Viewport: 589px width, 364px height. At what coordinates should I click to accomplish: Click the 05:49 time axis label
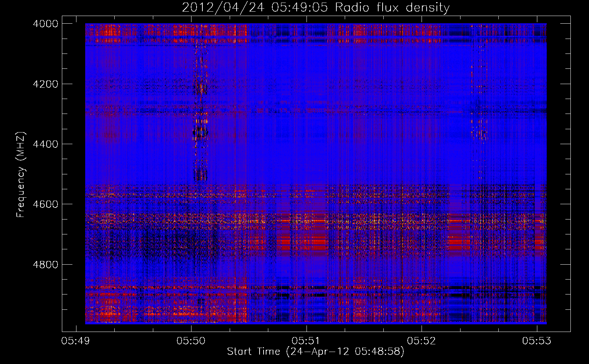pyautogui.click(x=76, y=341)
